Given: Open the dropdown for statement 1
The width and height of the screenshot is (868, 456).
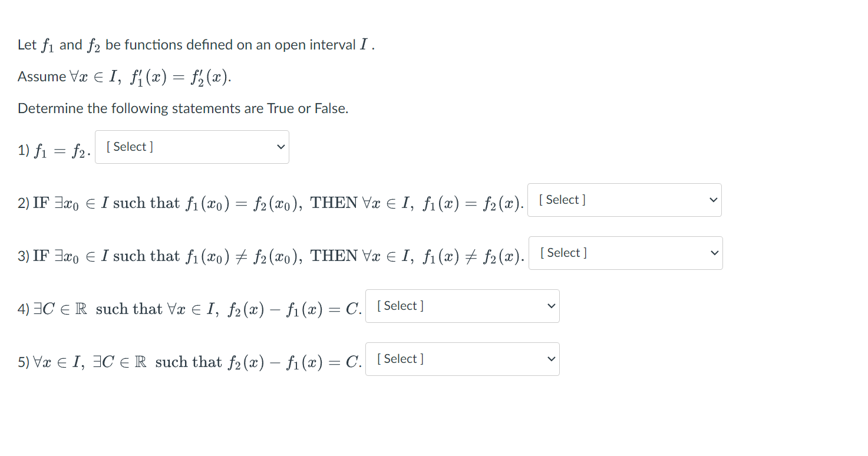Looking at the screenshot, I should coord(192,147).
